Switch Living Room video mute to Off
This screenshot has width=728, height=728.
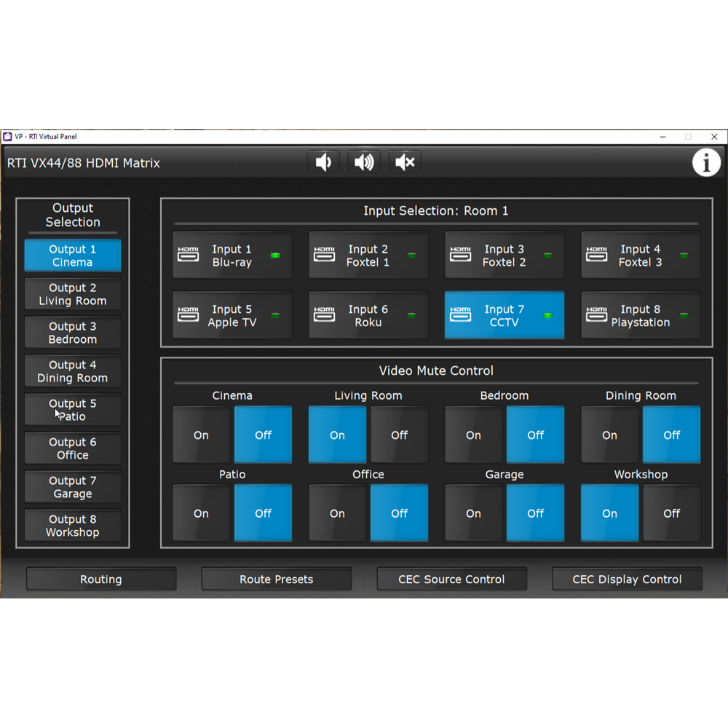[x=399, y=435]
